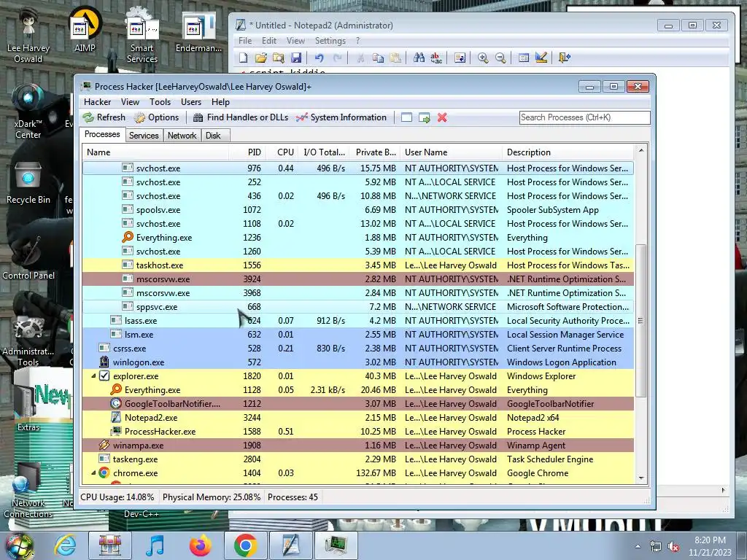Select the Smart Services desktop icon
The image size is (747, 560).
142,36
